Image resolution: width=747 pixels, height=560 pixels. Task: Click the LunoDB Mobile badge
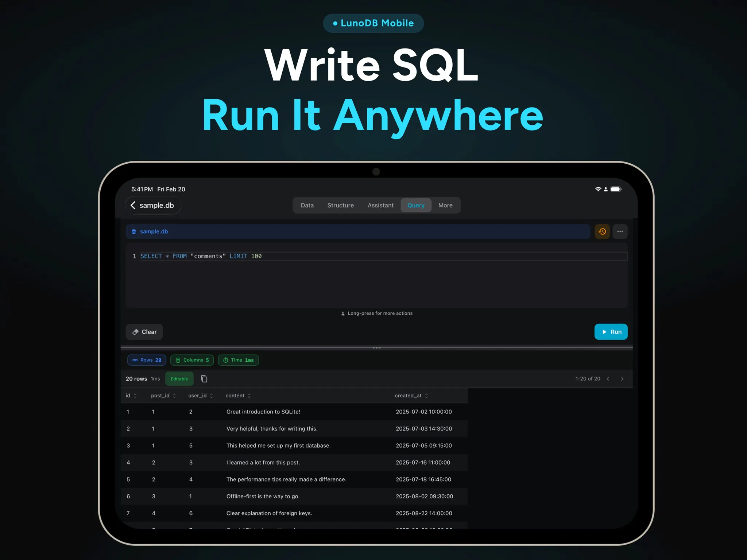[373, 23]
